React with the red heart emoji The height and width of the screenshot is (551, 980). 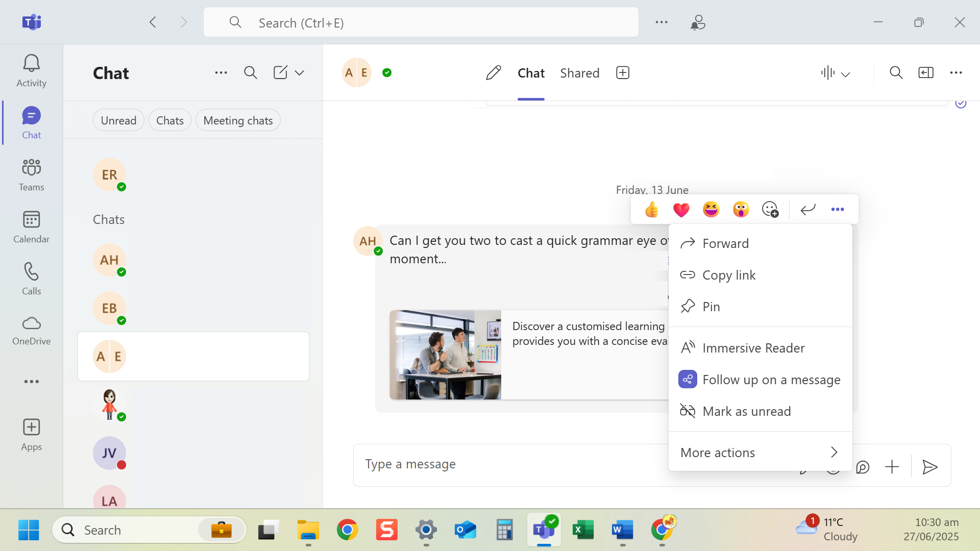tap(681, 209)
